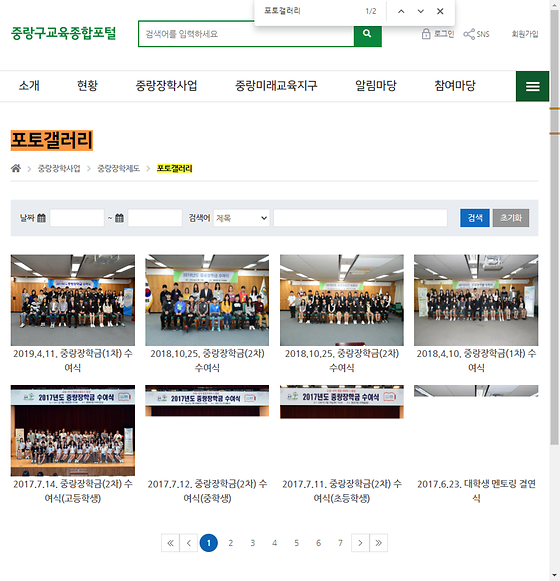Viewport: 560px width, 581px height.
Task: Select current page 1 in pagination
Action: click(209, 543)
